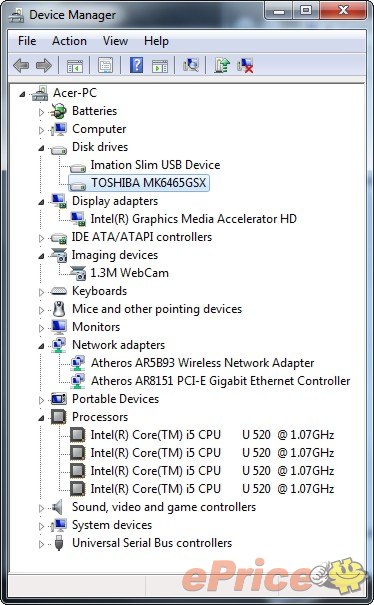Click the Forward arrow toolbar icon
The image size is (374, 605).
(x=44, y=65)
